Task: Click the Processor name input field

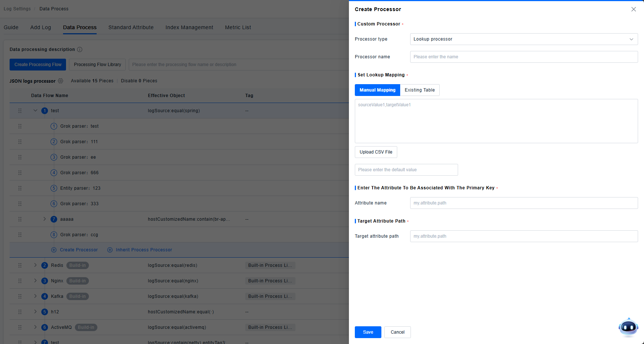Action: click(x=524, y=57)
